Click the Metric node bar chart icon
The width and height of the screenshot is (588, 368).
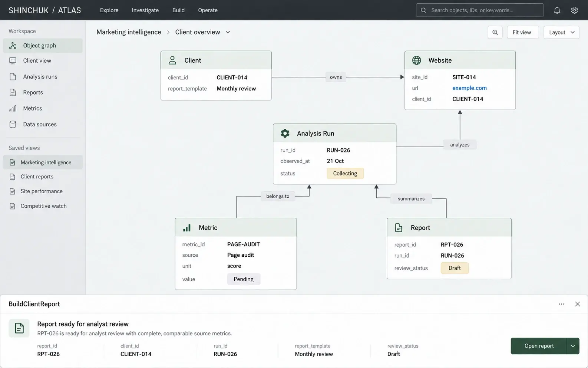coord(187,228)
